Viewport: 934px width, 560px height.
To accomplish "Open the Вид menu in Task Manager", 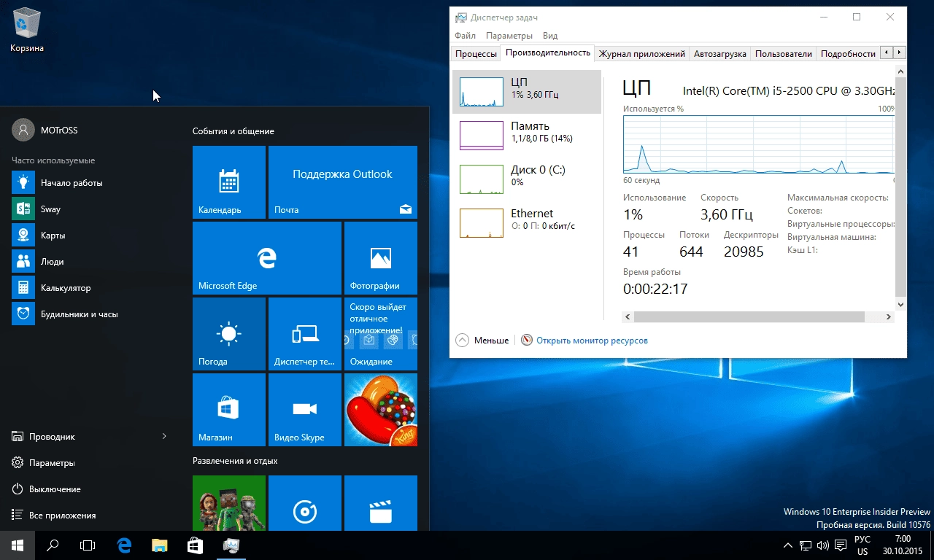I will 550,35.
